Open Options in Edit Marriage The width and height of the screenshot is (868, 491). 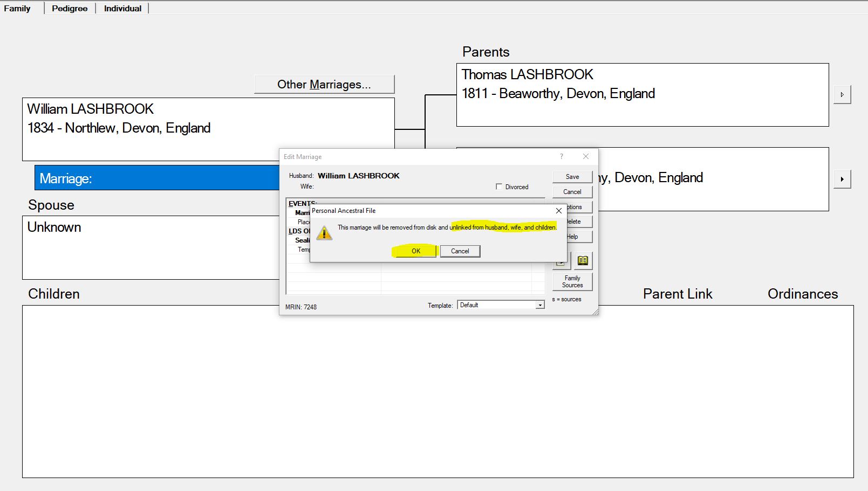(579, 207)
